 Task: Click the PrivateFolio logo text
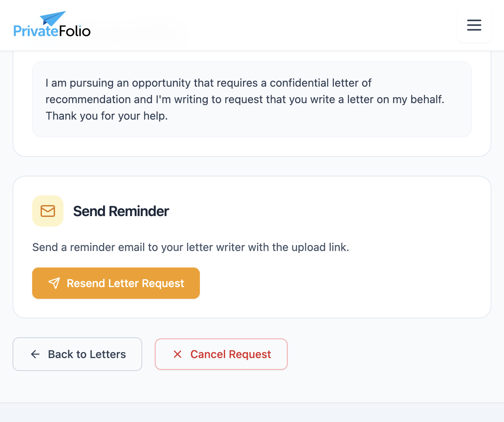(x=52, y=31)
